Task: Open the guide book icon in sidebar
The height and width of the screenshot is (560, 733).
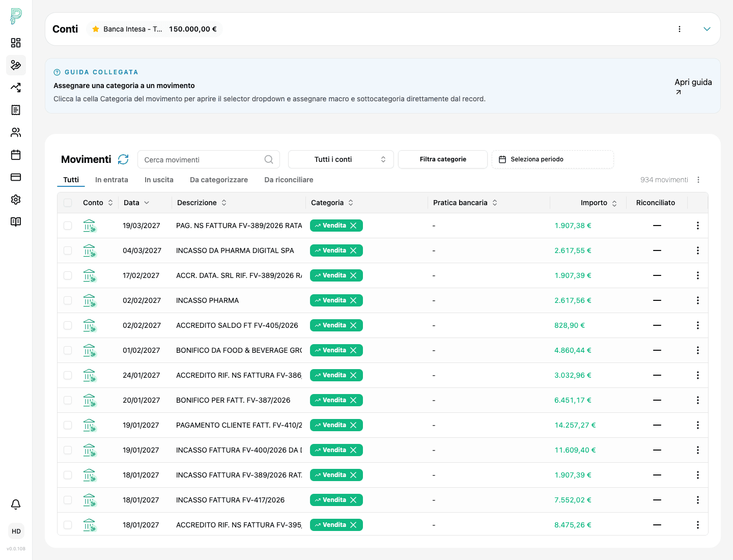Action: point(16,222)
